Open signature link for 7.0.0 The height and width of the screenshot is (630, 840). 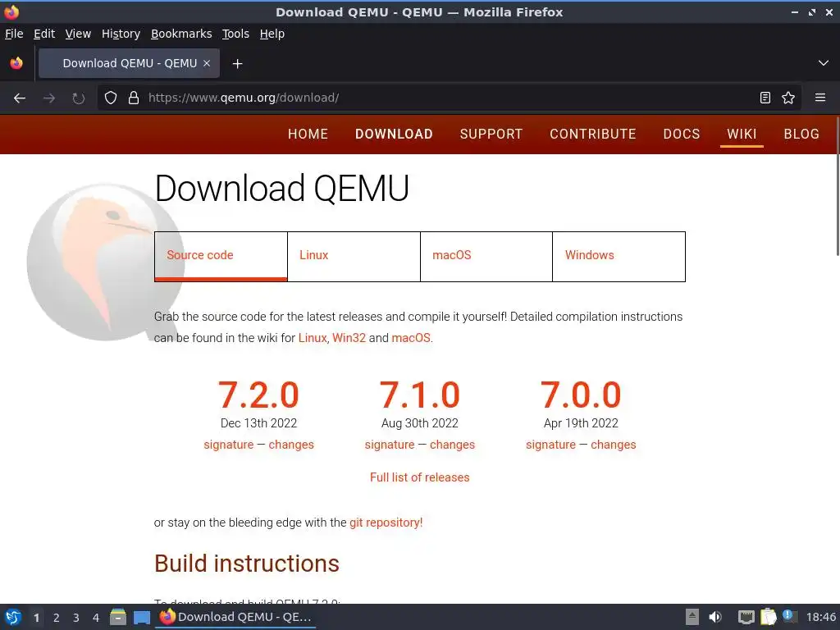point(550,445)
